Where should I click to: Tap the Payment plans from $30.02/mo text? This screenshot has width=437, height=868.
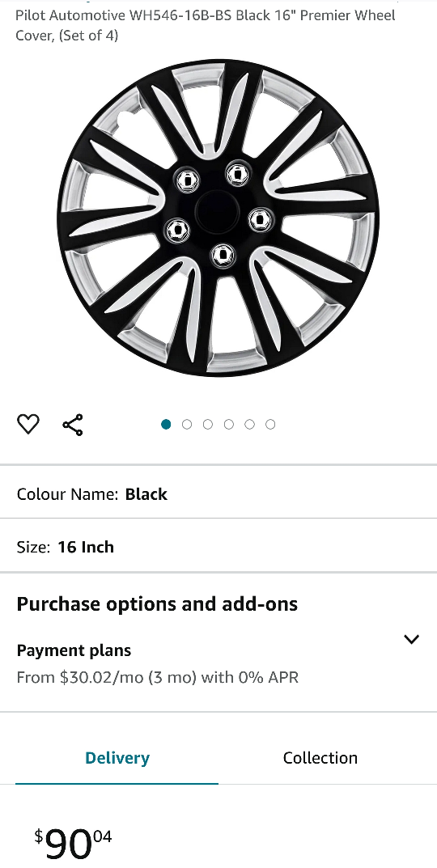(x=157, y=677)
